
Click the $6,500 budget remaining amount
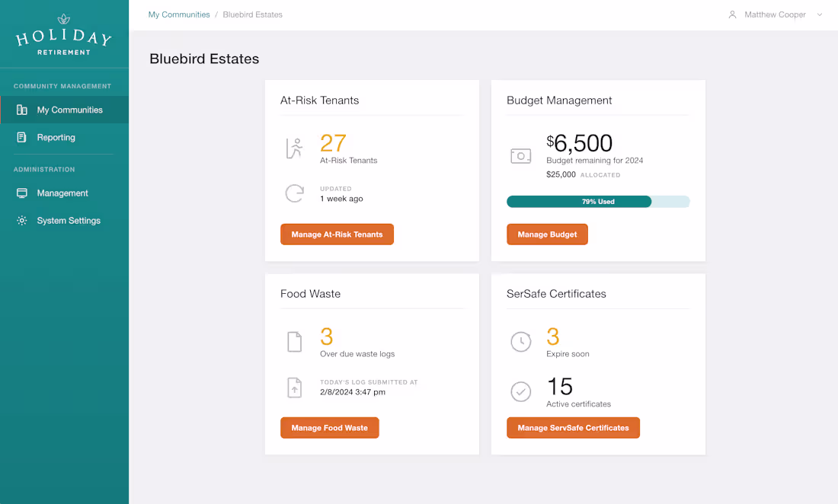[579, 143]
